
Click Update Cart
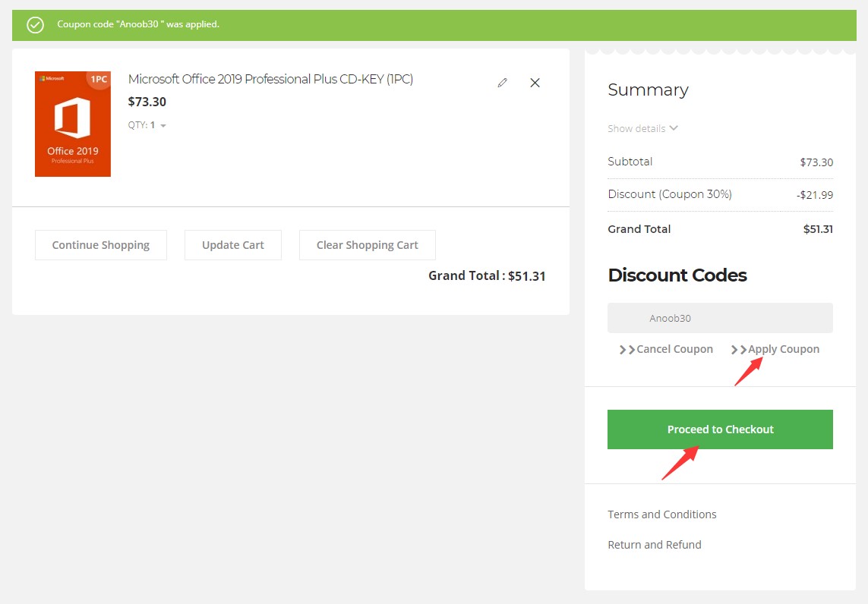[232, 244]
